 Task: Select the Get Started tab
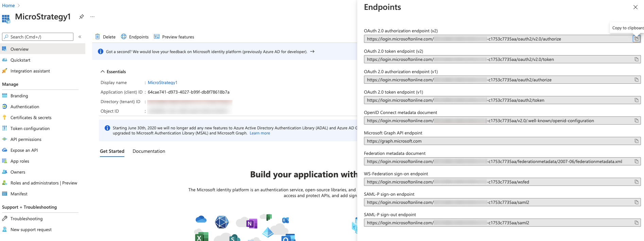tap(112, 151)
